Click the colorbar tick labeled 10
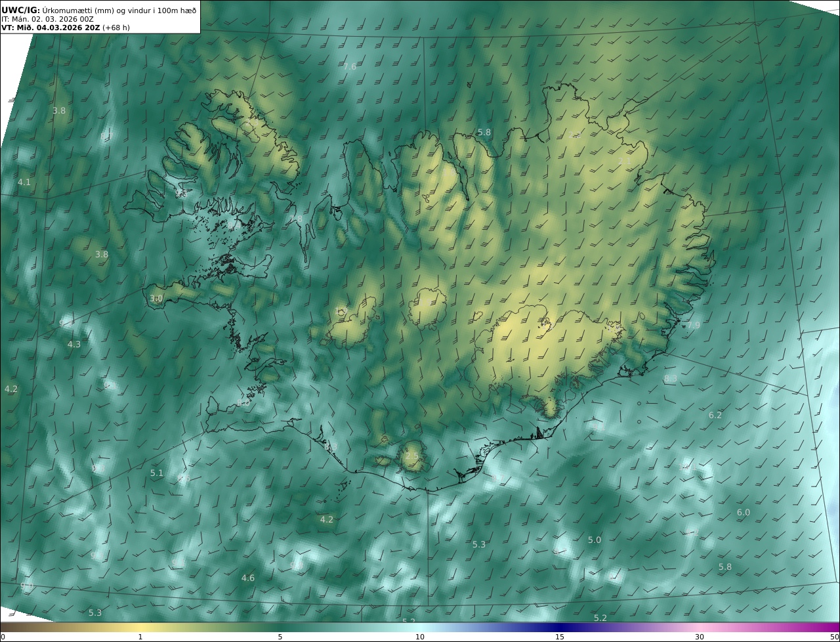Viewport: 840px width, 642px height. [420, 637]
